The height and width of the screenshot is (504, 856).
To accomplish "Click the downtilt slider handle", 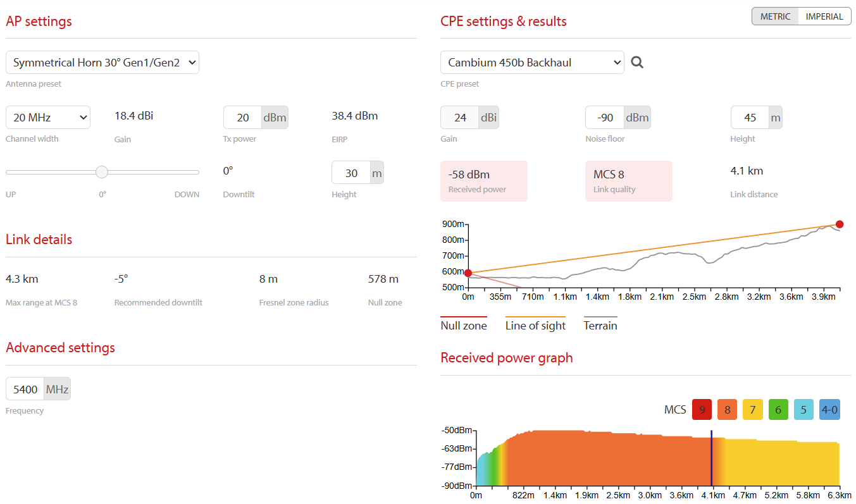I will (102, 172).
